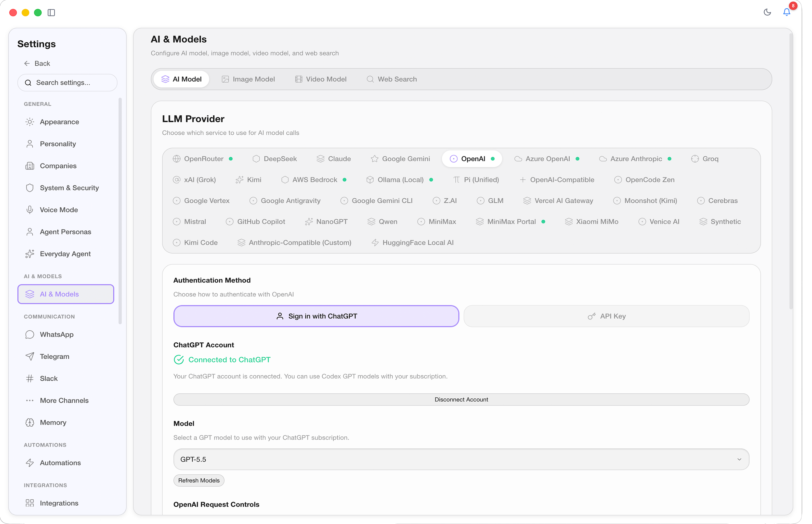Image resolution: width=812 pixels, height=524 pixels.
Task: Select Azure Anthropic provider
Action: click(635, 159)
